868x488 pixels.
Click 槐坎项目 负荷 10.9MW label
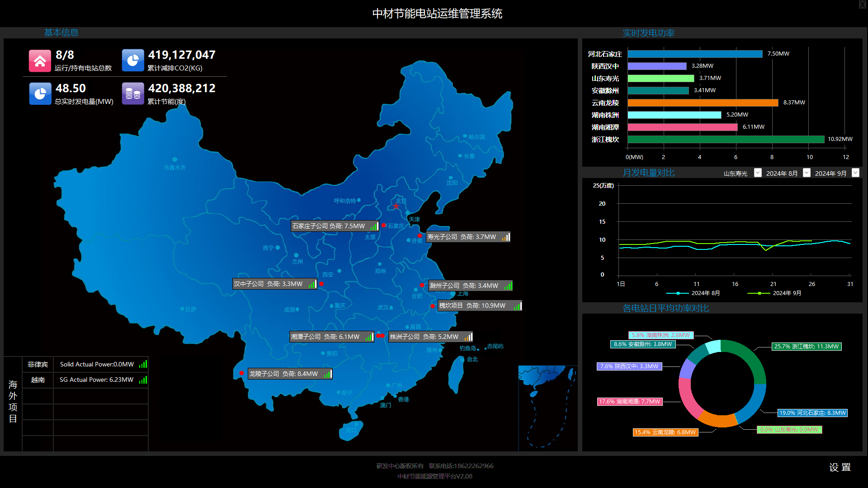pyautogui.click(x=480, y=306)
